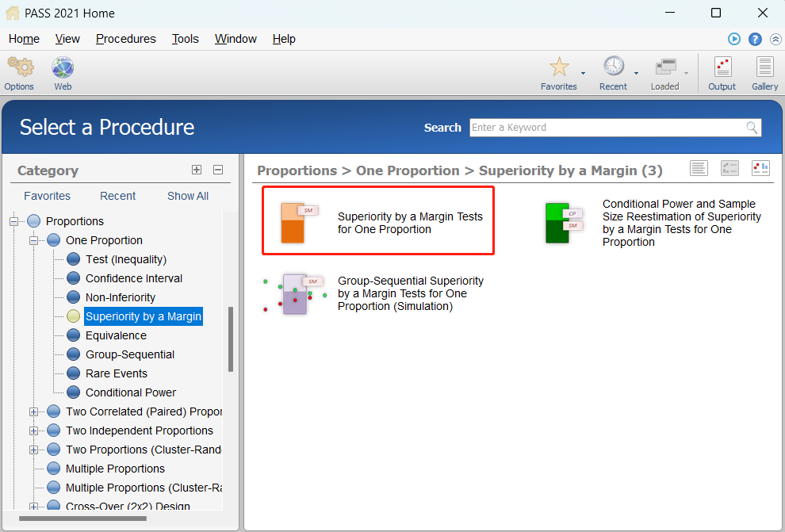
Task: Switch to medium icon details view
Action: (x=729, y=167)
